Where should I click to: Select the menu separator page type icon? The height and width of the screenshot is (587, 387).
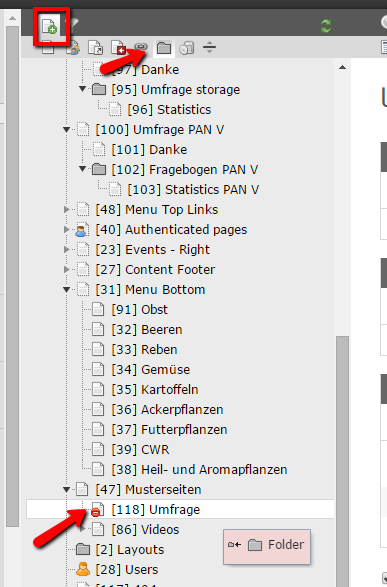click(209, 48)
